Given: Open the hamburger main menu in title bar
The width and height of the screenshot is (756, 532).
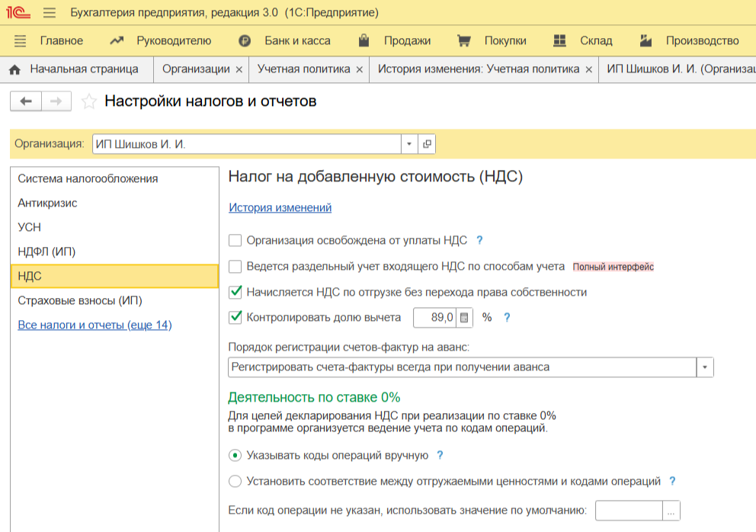Looking at the screenshot, I should tap(50, 13).
